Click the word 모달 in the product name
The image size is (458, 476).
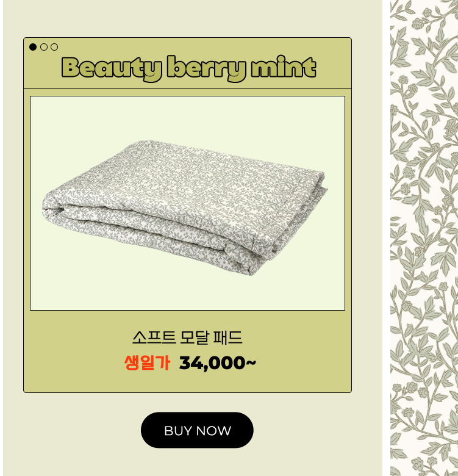coord(195,337)
